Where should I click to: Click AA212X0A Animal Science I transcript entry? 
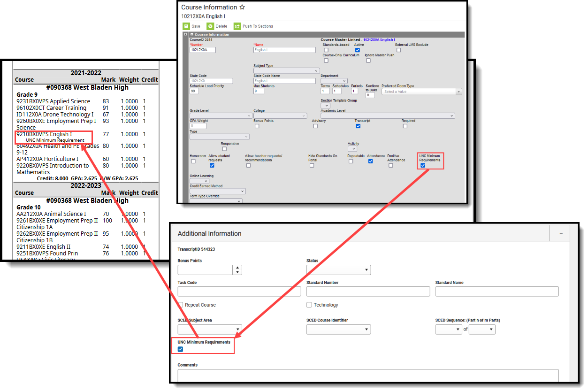tap(51, 214)
